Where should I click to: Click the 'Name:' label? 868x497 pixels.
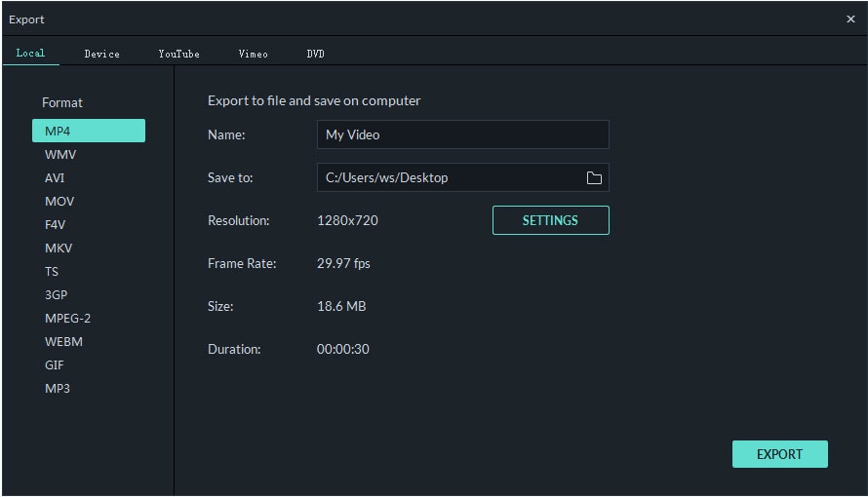pos(226,134)
